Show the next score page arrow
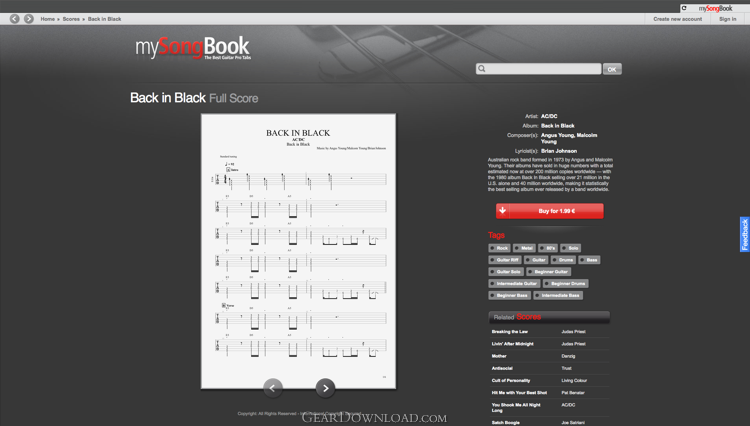This screenshot has width=750, height=426. (325, 388)
